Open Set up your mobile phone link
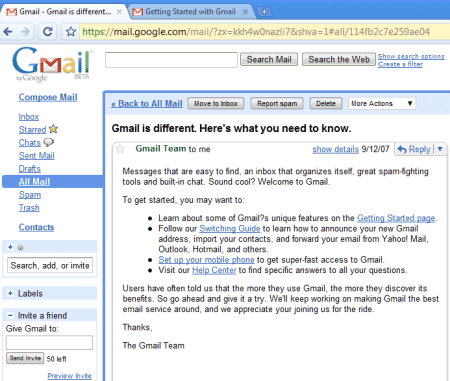The width and height of the screenshot is (450, 381). [x=206, y=259]
